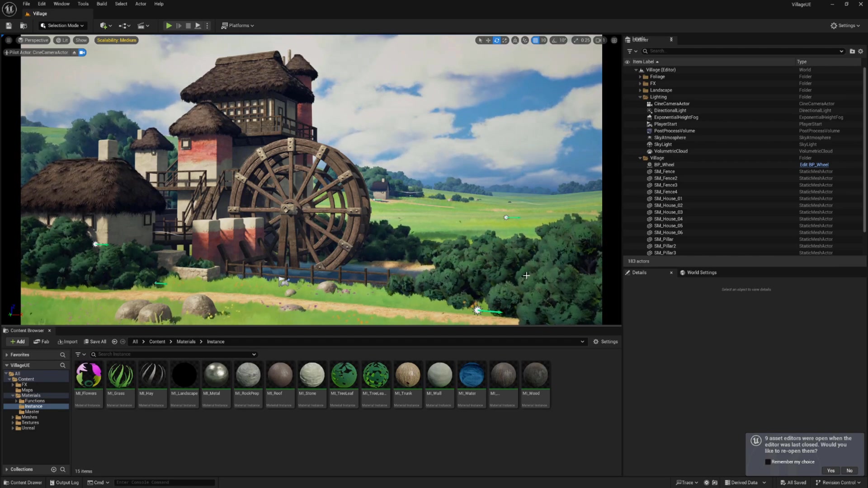868x488 pixels.
Task: Select the Translate move tool in viewport toolbar
Action: click(488, 40)
